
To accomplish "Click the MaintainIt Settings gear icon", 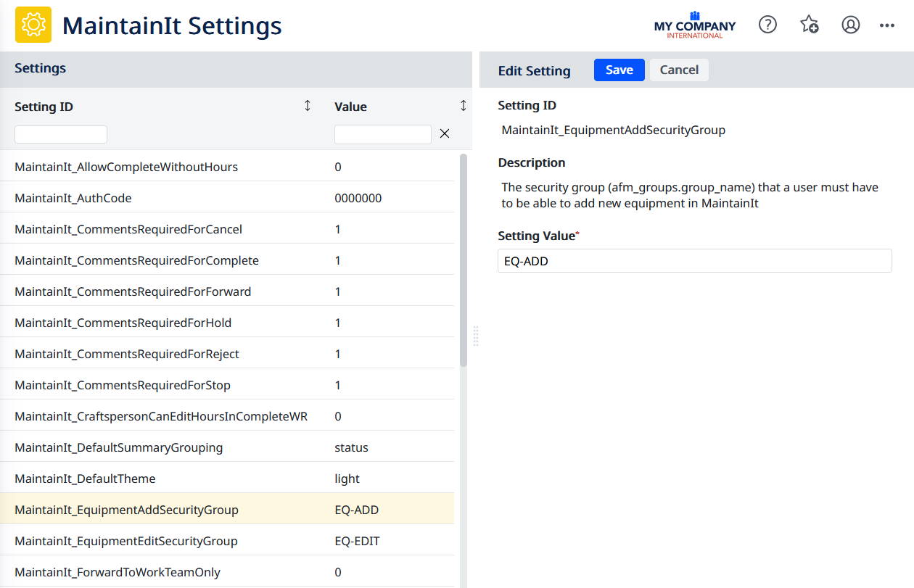I will click(33, 25).
